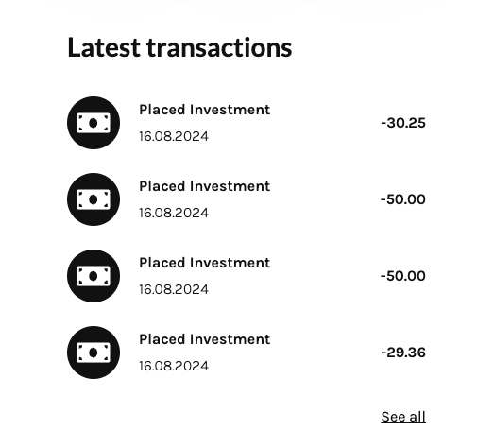This screenshot has width=494, height=448.
Task: Open the last transaction entry worth -29.36
Action: 247,353
